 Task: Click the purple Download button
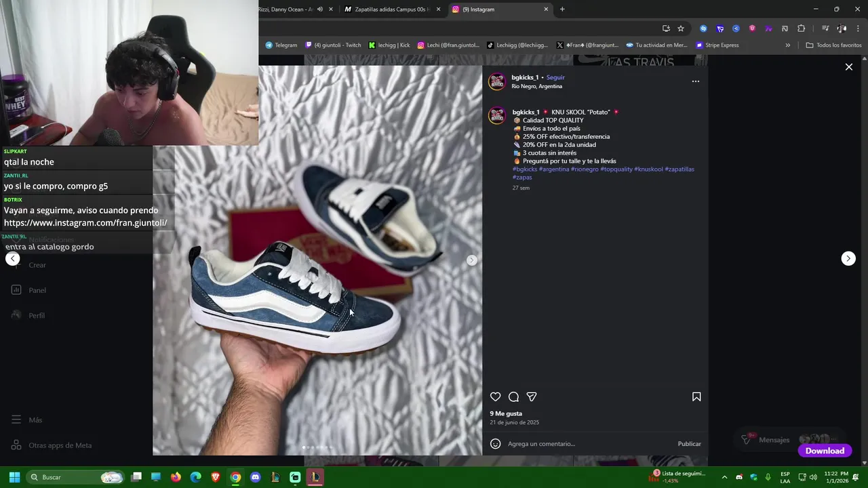825,451
